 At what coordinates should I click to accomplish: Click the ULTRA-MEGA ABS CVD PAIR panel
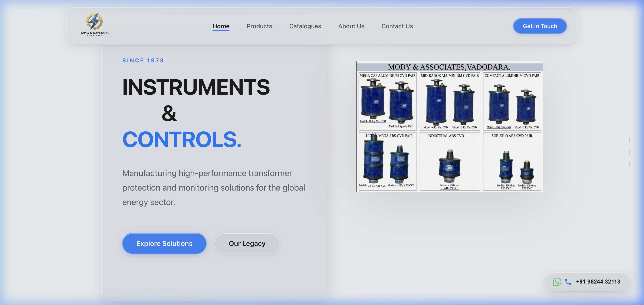pyautogui.click(x=388, y=161)
